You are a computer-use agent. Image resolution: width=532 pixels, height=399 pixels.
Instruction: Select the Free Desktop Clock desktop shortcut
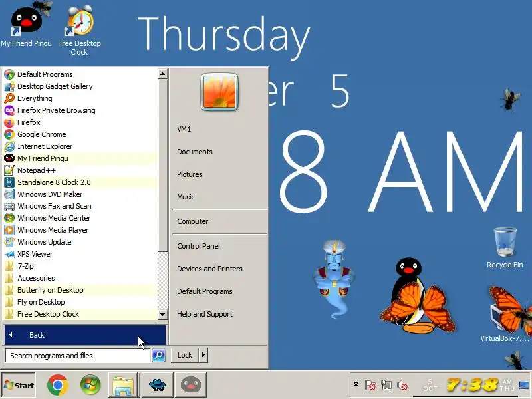coord(79,30)
